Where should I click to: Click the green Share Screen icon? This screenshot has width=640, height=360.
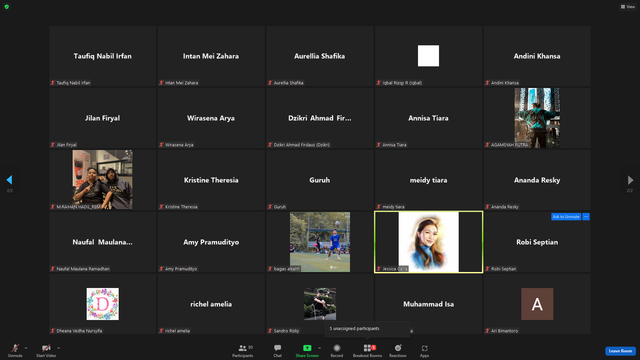(x=307, y=348)
